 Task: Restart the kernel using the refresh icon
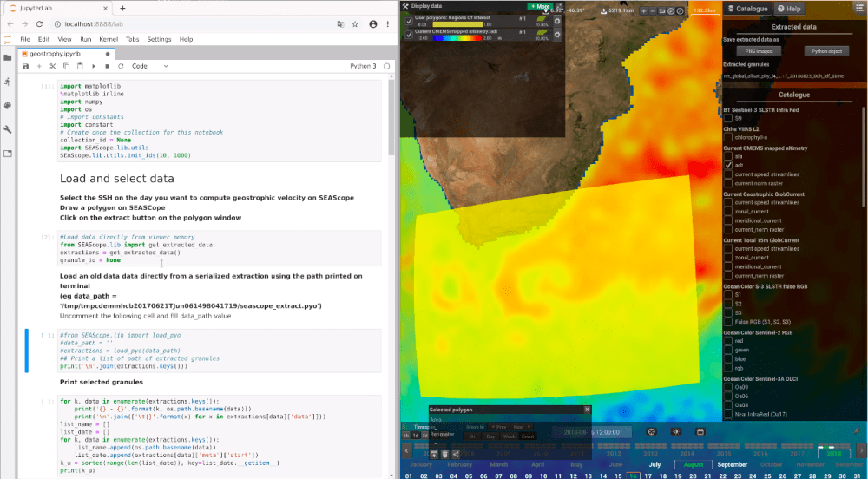120,66
